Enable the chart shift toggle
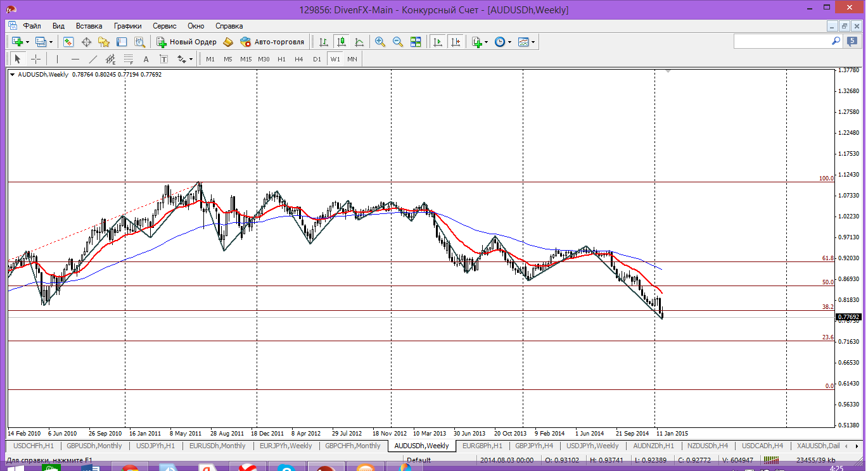Viewport: 868px width, 471px height. [455, 42]
